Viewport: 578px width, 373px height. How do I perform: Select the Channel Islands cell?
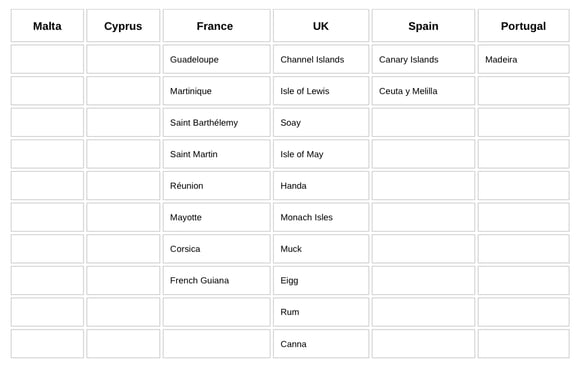coord(321,59)
